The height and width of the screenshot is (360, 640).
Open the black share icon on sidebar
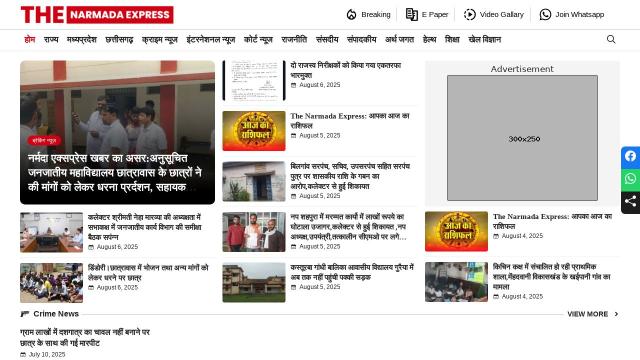click(631, 201)
